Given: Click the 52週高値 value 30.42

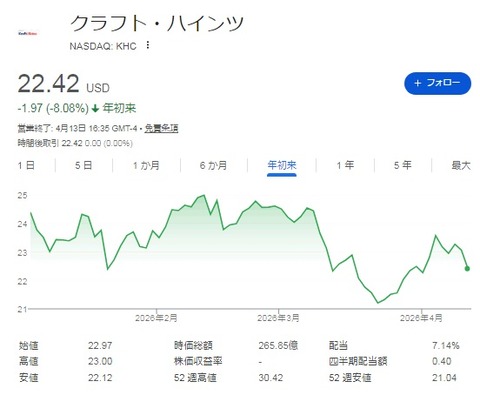Looking at the screenshot, I should coord(271,378).
